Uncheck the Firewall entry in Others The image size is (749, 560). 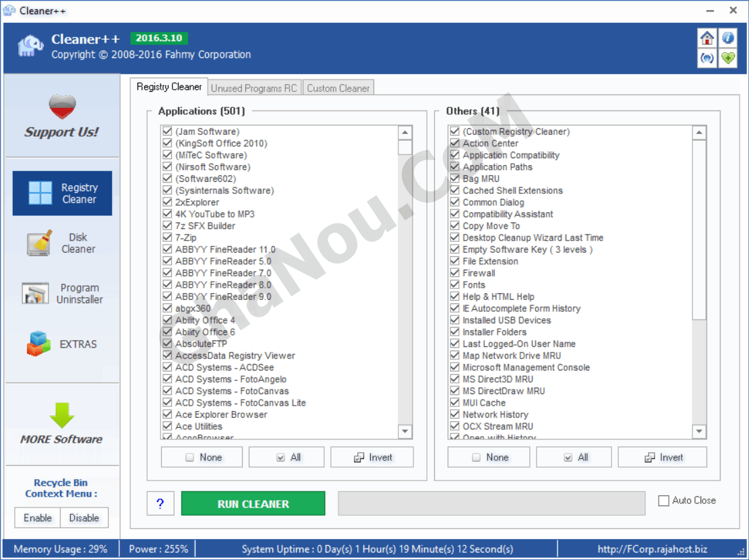[455, 273]
